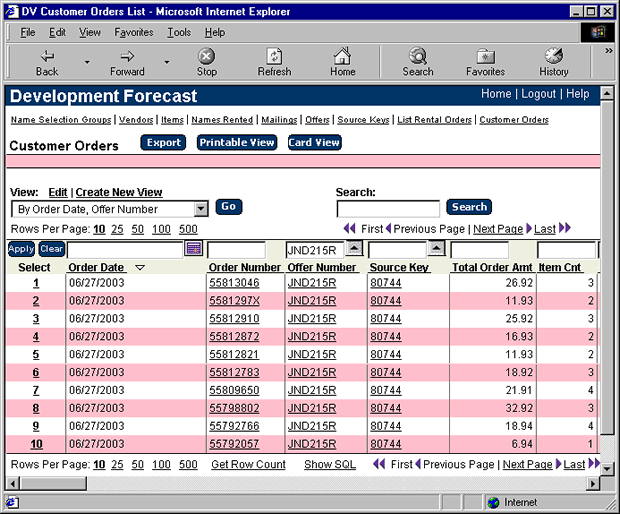Open the Vendors link
620x514 pixels.
[136, 120]
